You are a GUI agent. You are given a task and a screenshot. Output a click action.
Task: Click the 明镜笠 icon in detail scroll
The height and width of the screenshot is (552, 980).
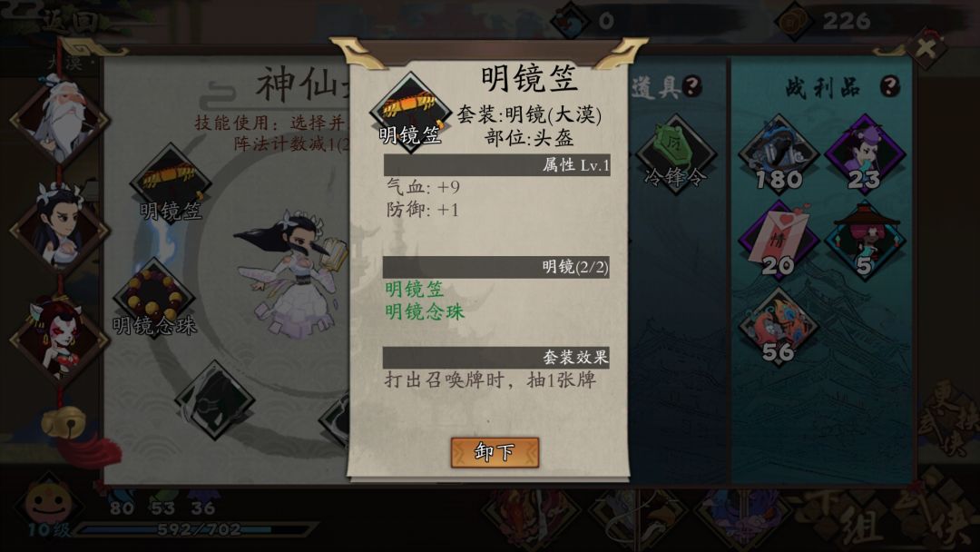(410, 113)
